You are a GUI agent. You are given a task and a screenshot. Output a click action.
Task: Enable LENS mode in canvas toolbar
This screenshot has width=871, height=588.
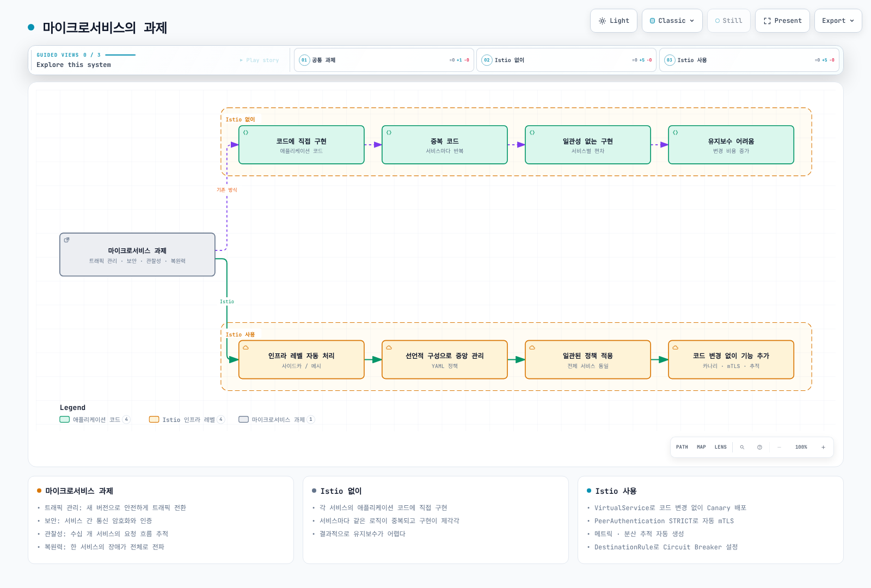coord(720,447)
